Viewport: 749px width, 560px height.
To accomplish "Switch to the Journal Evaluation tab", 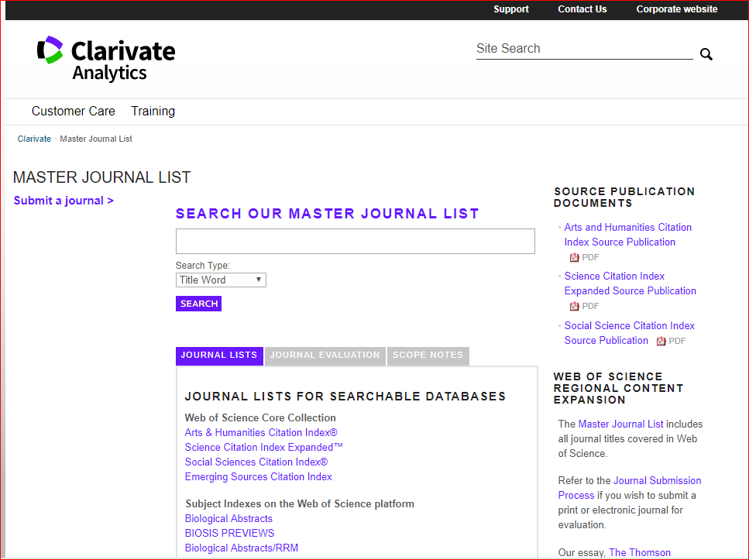I will click(x=325, y=356).
